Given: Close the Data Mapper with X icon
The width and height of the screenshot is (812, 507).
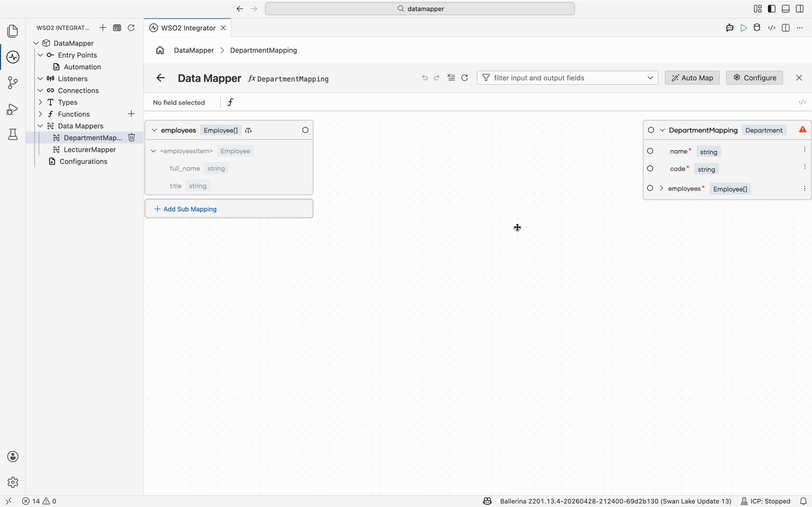Looking at the screenshot, I should pos(799,78).
